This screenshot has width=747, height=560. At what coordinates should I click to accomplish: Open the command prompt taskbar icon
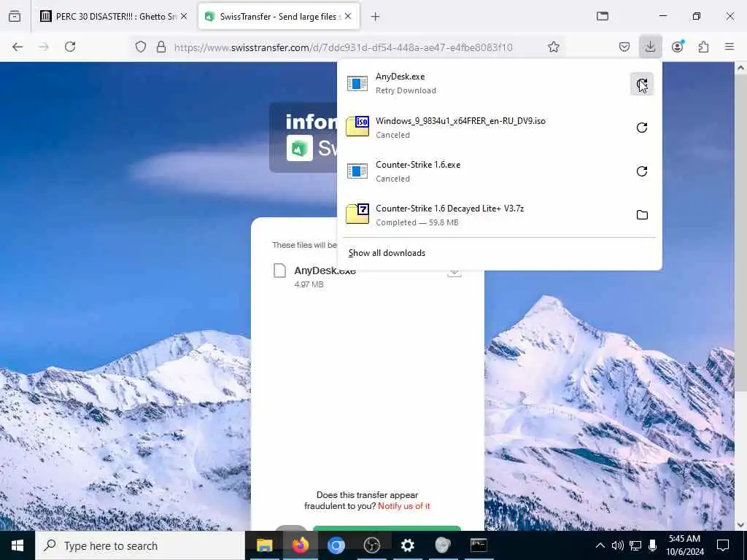click(479, 545)
